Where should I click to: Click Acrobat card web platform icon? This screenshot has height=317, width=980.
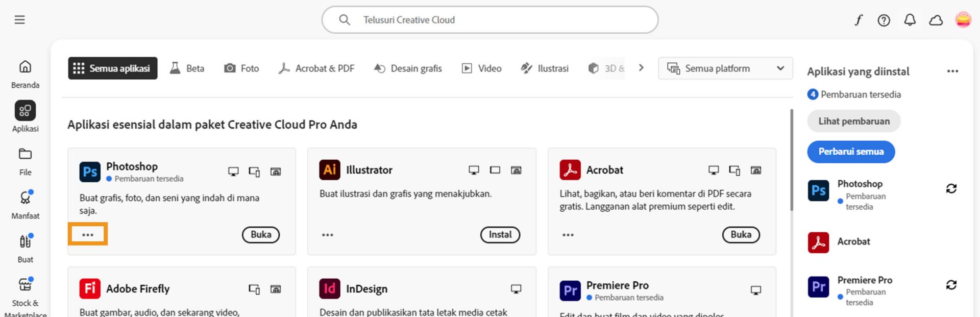[756, 170]
